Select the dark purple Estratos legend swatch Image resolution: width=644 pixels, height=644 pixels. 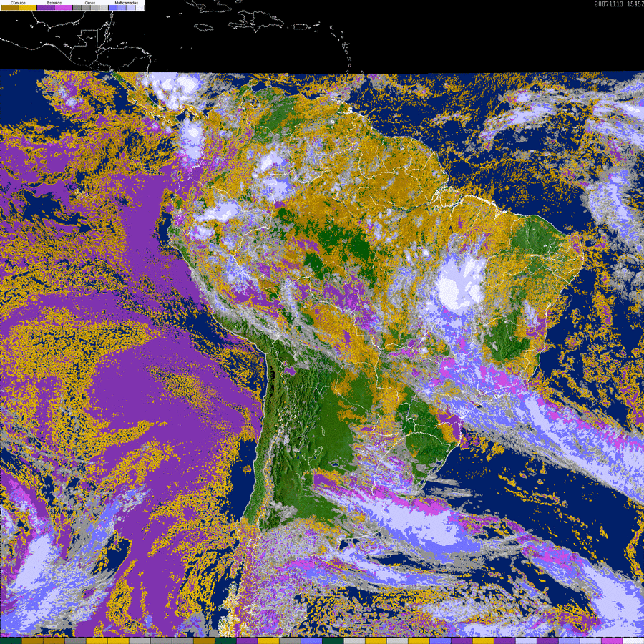[46, 7]
